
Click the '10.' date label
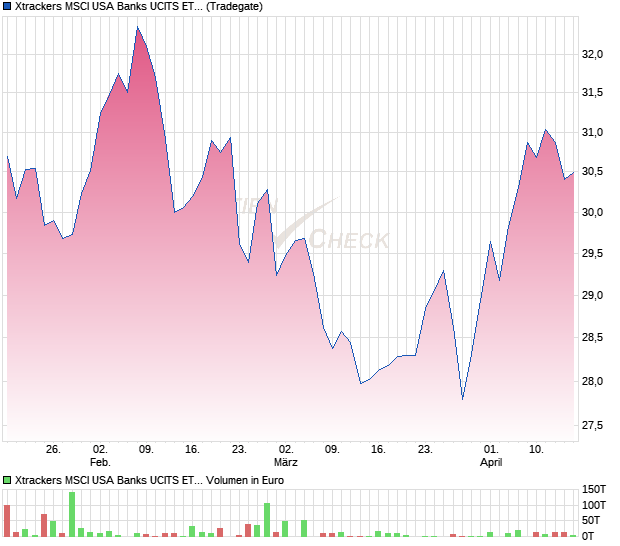[536, 450]
